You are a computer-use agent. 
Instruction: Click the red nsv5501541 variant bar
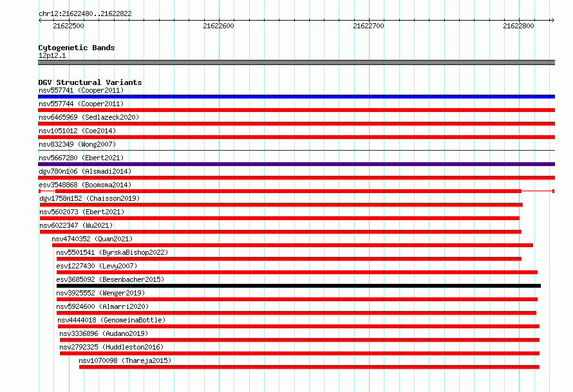(x=289, y=259)
